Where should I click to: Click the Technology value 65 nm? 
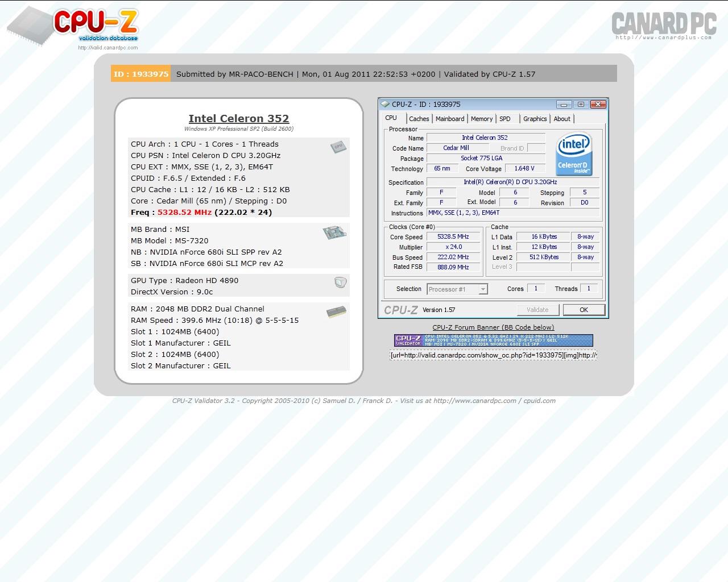click(x=442, y=168)
